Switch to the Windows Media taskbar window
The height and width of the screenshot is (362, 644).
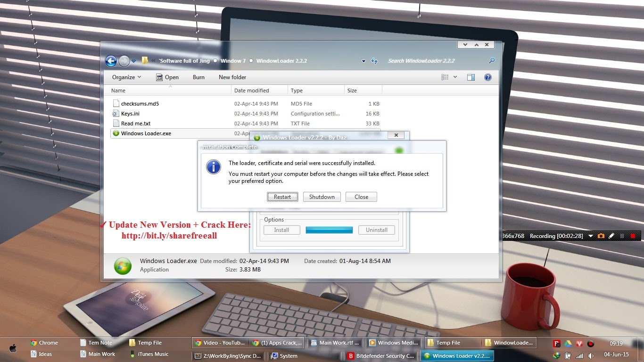coord(394,343)
